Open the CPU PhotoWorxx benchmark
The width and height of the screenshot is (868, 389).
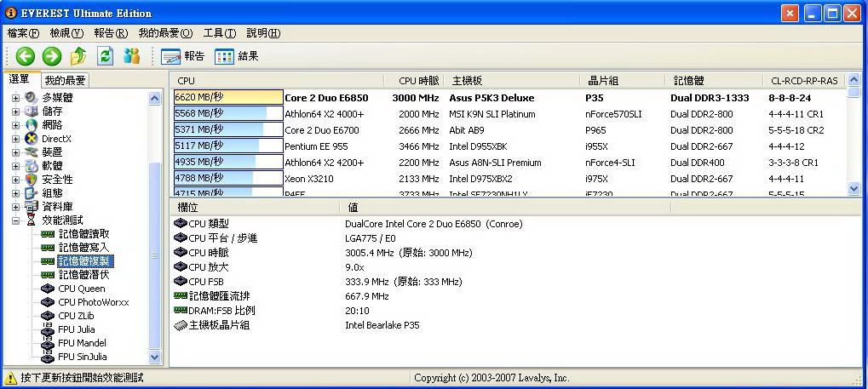pyautogui.click(x=94, y=302)
